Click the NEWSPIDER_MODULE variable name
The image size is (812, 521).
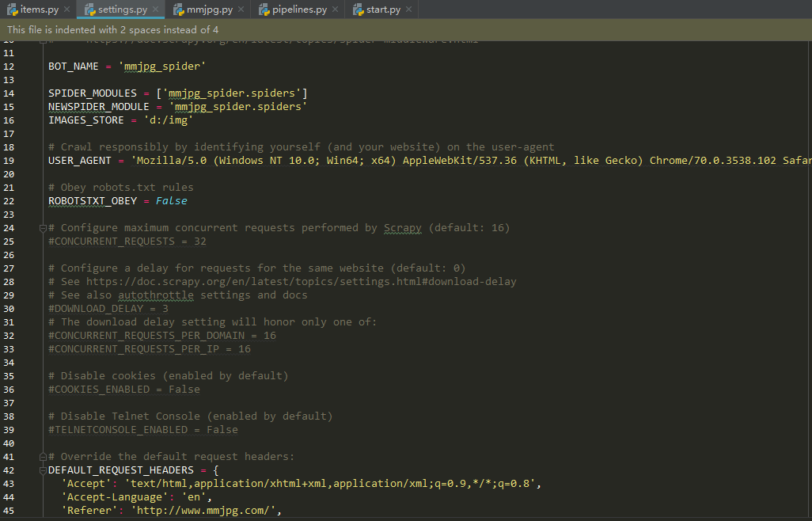click(98, 107)
